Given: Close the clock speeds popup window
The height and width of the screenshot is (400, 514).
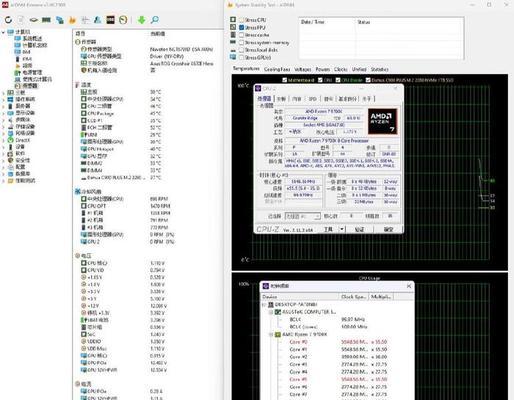Looking at the screenshot, I should coord(409,286).
